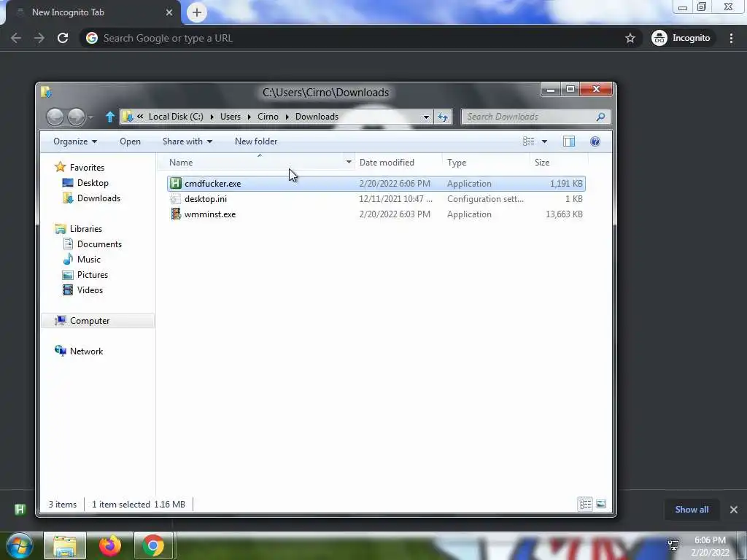The image size is (747, 560).
Task: Open File Explorer from the taskbar
Action: point(65,545)
